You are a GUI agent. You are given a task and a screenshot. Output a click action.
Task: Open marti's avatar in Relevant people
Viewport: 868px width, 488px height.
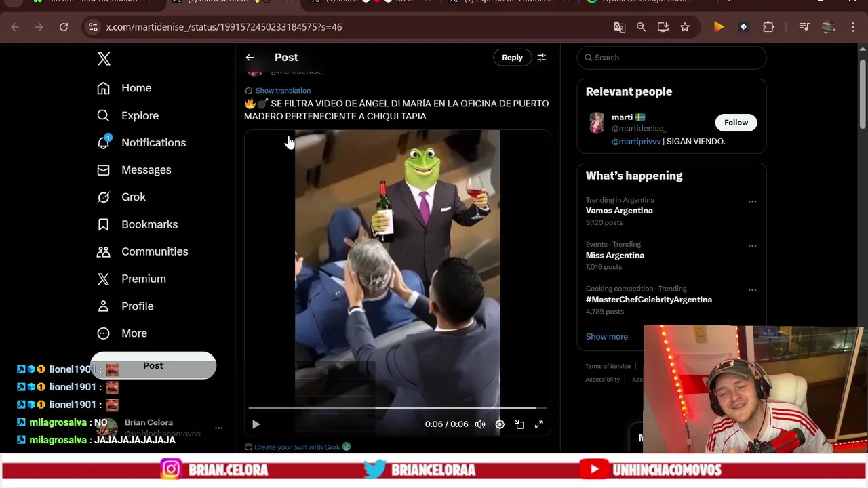(596, 123)
